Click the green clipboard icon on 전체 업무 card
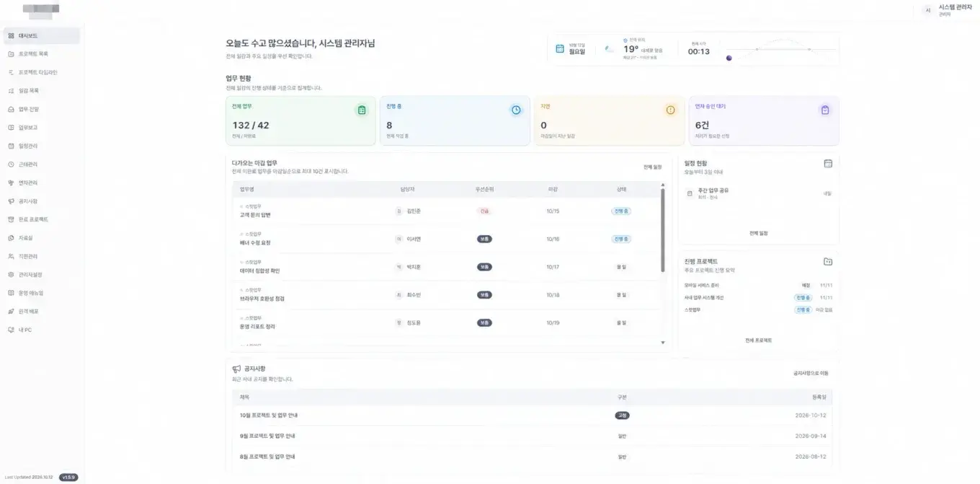Image resolution: width=980 pixels, height=484 pixels. click(362, 110)
